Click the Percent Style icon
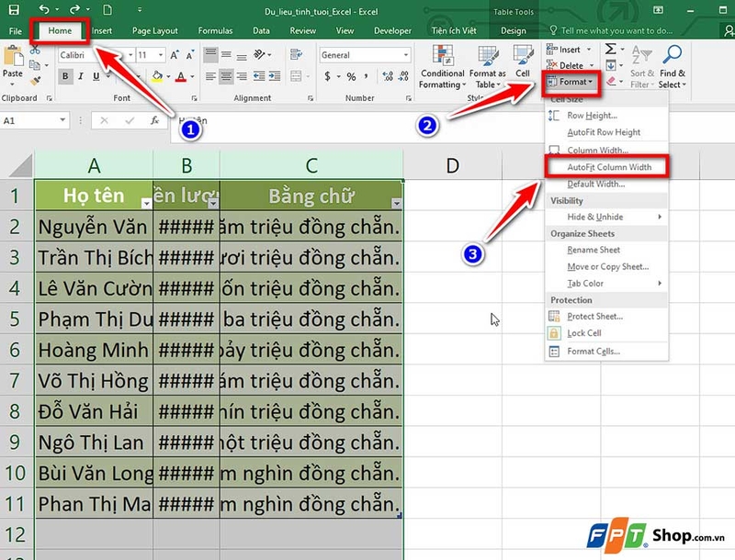Screen dimensions: 735x560 click(351, 76)
